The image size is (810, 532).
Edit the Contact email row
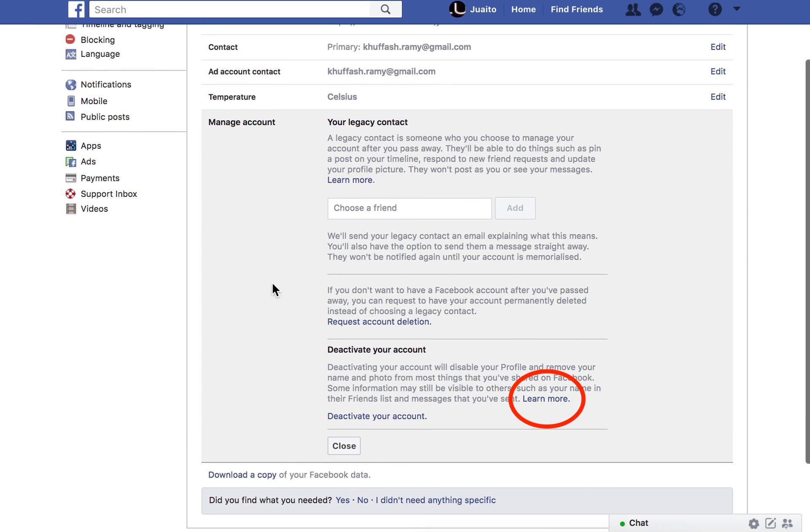click(x=718, y=47)
